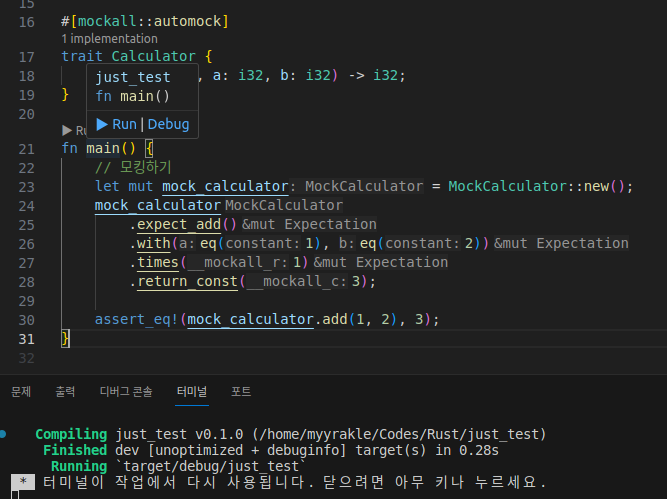
Task: Click the 'fn main()' signature in the hover popup
Action: [x=132, y=97]
